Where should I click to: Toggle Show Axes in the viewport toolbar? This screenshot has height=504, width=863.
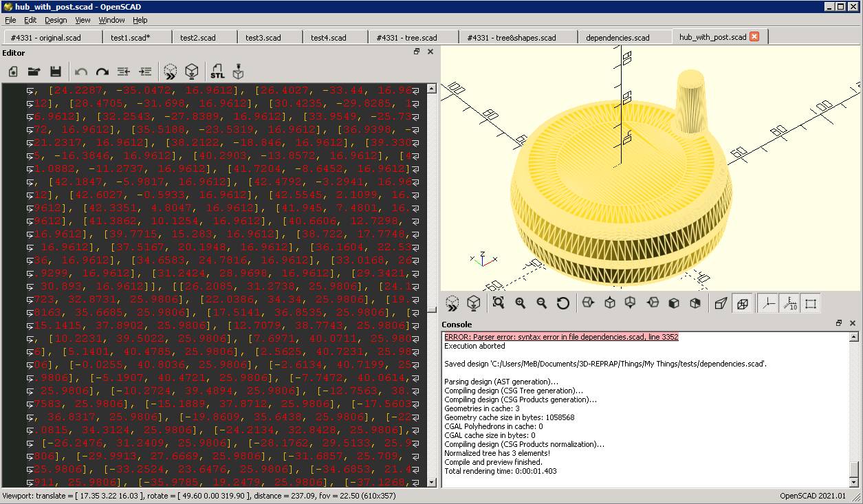(768, 303)
